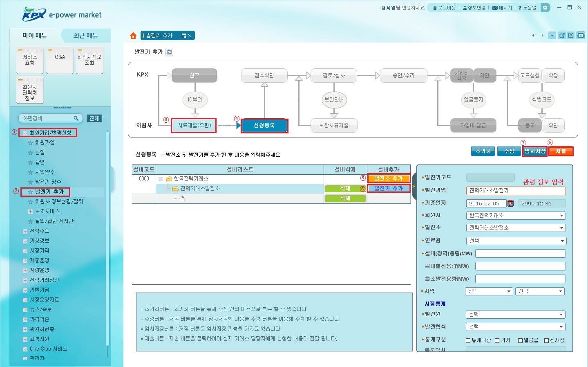This screenshot has height=367, width=588.
Task: Enable the 열공급 checkbox
Action: (521, 340)
